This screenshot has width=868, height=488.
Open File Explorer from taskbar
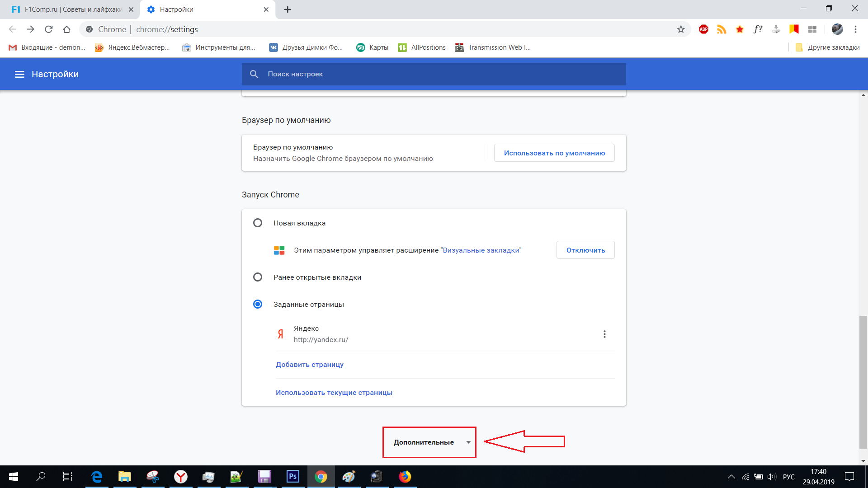point(124,477)
